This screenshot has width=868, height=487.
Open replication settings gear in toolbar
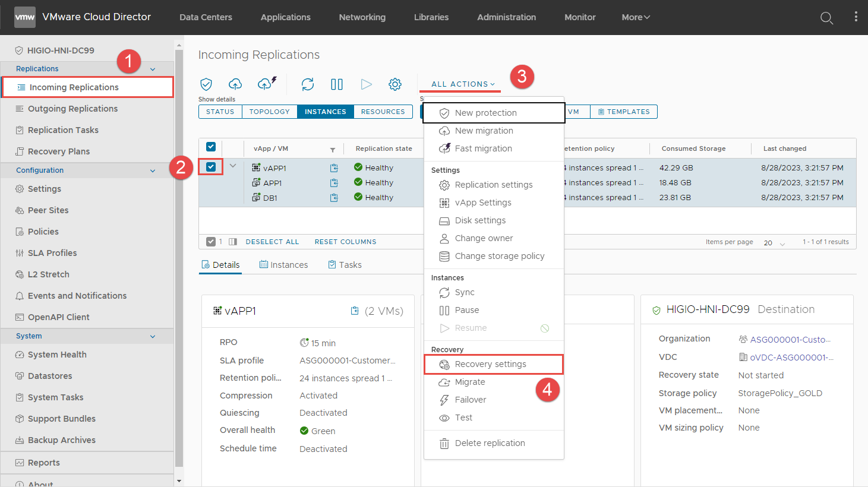click(395, 84)
